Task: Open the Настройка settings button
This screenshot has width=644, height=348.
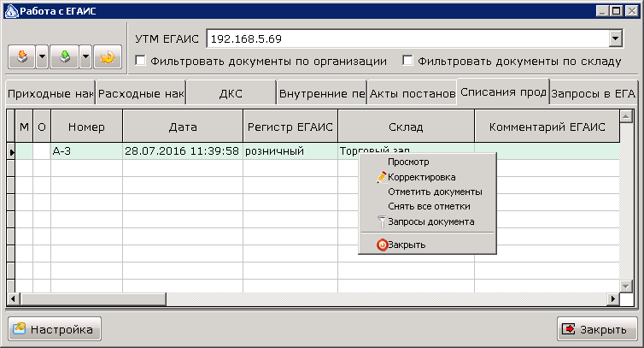Action: 55,329
